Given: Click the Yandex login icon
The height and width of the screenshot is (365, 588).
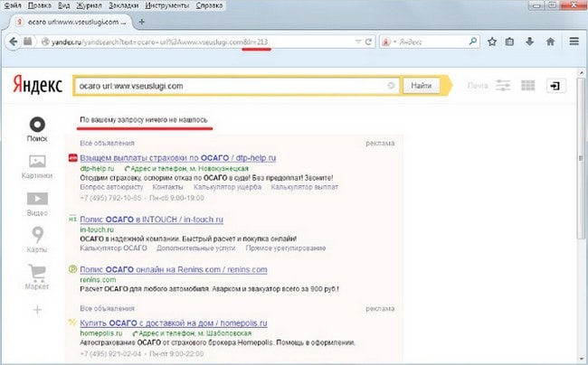Looking at the screenshot, I should pyautogui.click(x=555, y=86).
